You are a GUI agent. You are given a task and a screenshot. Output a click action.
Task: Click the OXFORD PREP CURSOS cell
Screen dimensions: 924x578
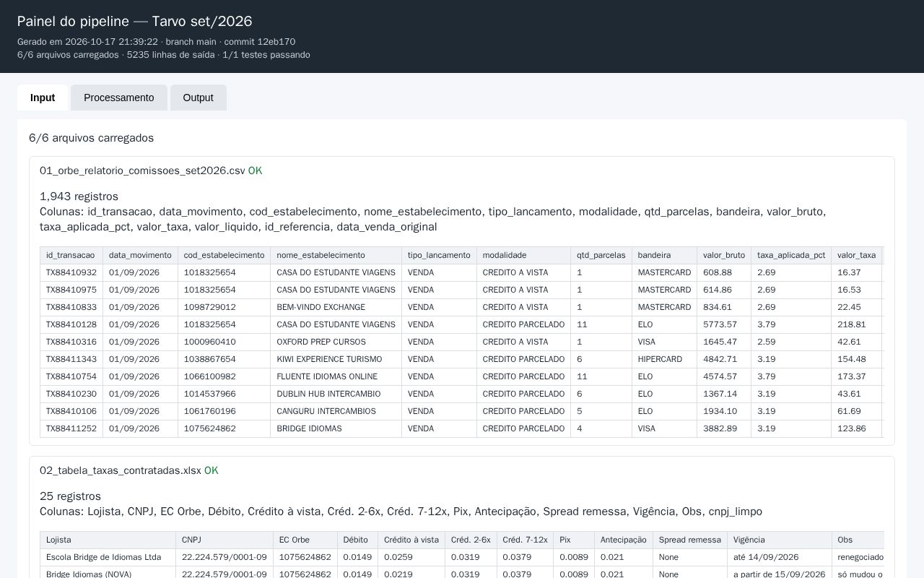(336, 342)
